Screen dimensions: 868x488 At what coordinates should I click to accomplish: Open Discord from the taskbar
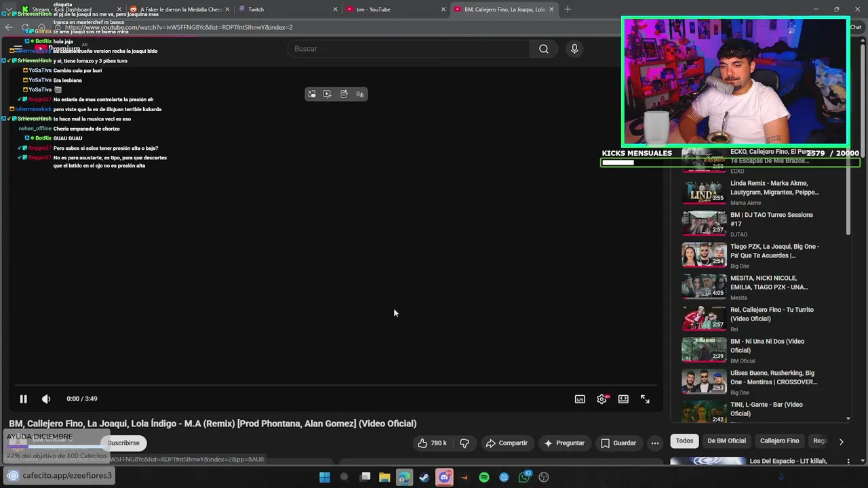click(x=444, y=477)
